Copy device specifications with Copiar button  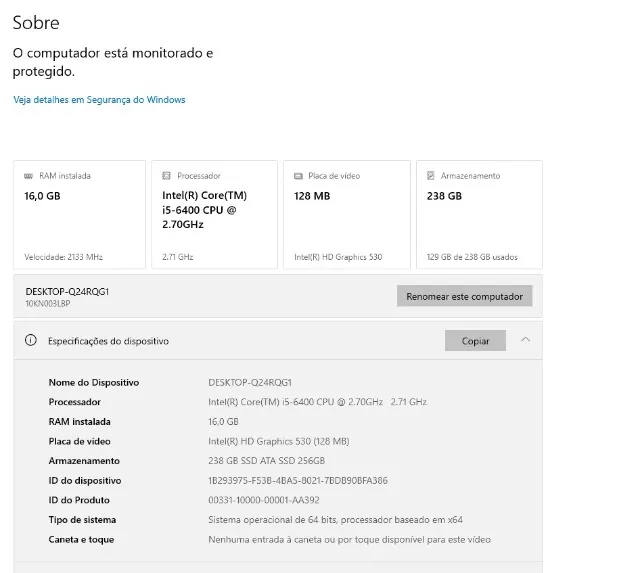click(476, 340)
